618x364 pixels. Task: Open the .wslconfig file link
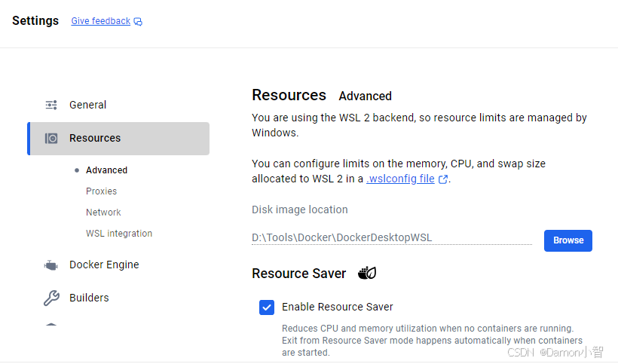(400, 179)
